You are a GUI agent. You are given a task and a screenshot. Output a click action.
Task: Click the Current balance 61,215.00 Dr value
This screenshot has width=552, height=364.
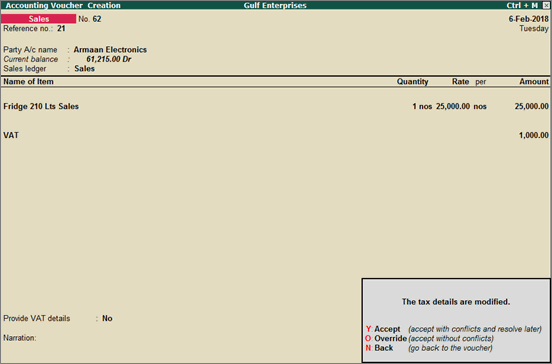(109, 59)
